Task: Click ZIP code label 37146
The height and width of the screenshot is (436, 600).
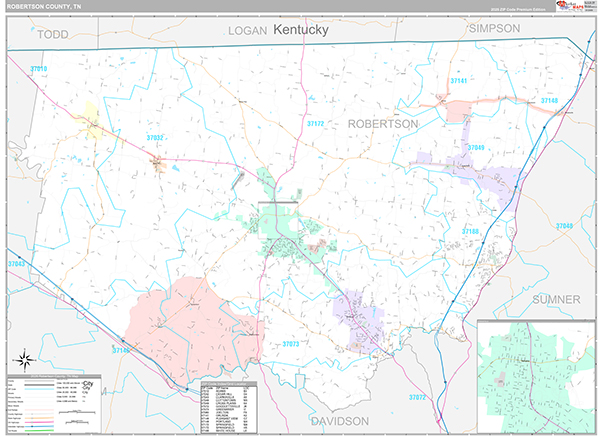Action: pos(121,350)
